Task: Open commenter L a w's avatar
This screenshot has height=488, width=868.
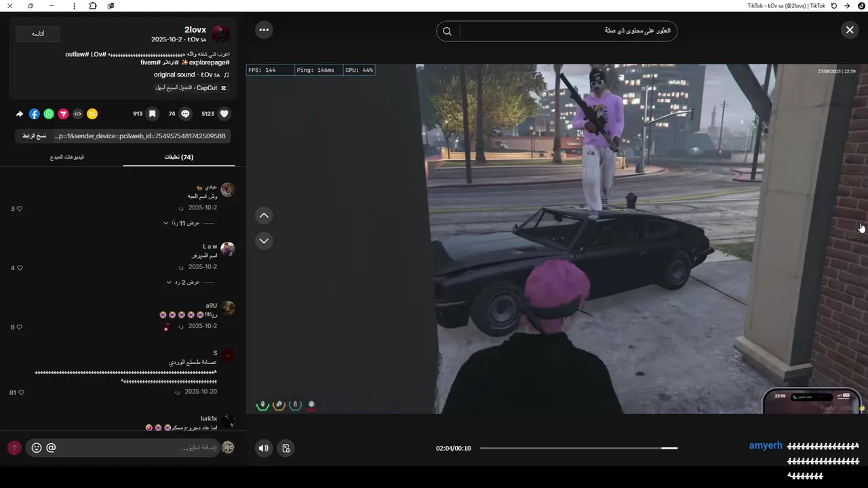Action: point(228,249)
